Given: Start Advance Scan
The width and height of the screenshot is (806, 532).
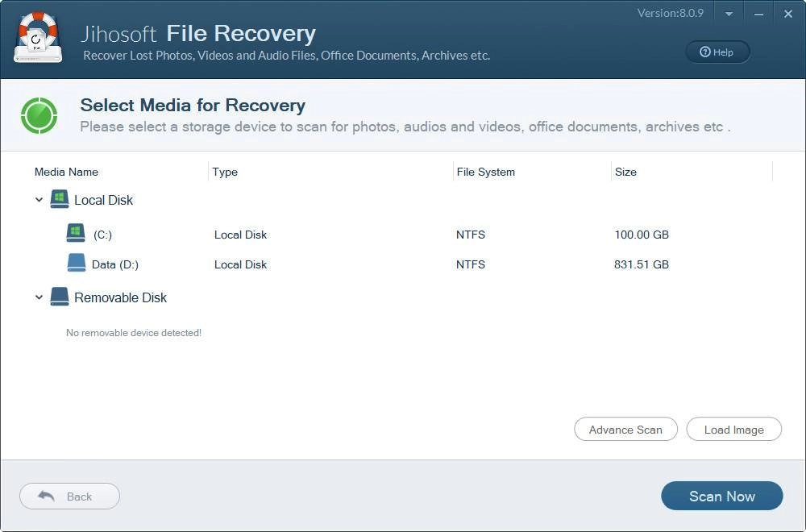Looking at the screenshot, I should pos(625,429).
